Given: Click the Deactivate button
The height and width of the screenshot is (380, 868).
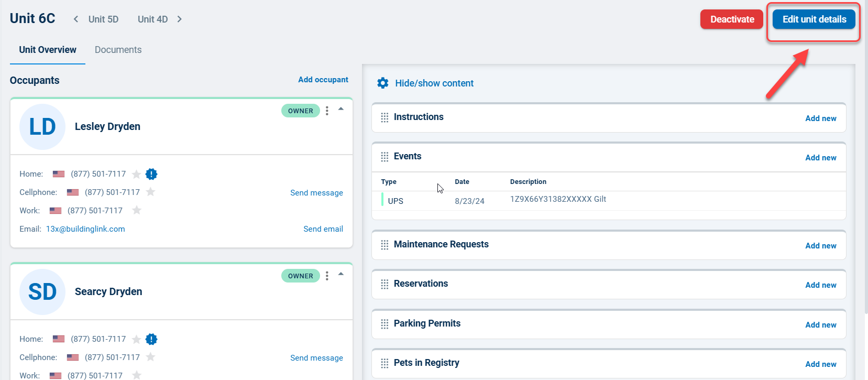Looking at the screenshot, I should coord(732,19).
